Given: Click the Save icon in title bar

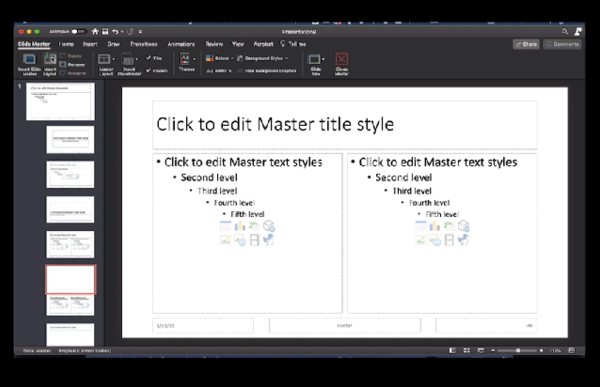Looking at the screenshot, I should [x=105, y=32].
